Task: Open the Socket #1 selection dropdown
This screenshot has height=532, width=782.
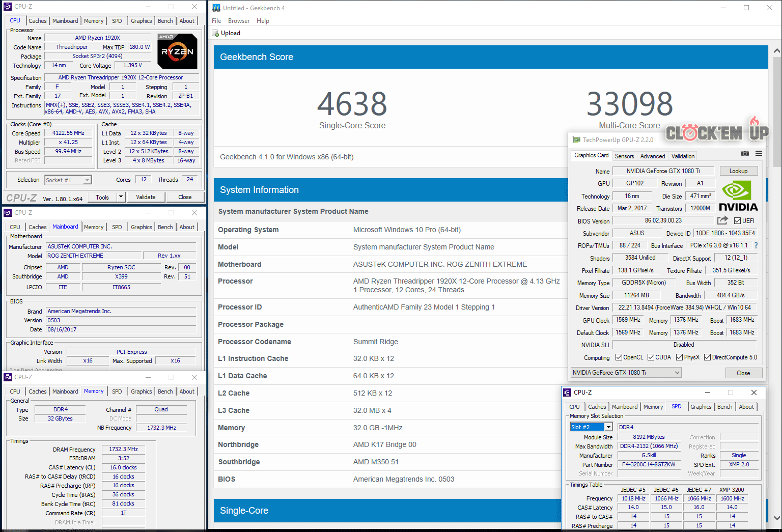Action: [87, 180]
